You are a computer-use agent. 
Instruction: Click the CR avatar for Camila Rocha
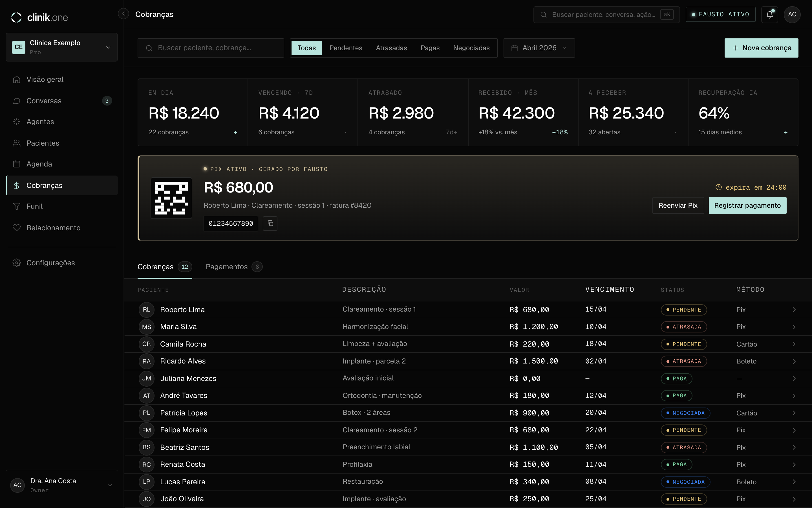[x=146, y=344]
